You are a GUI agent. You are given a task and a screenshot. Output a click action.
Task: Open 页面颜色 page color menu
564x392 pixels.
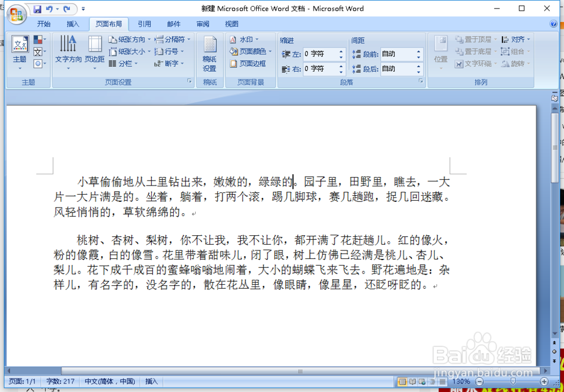point(251,51)
